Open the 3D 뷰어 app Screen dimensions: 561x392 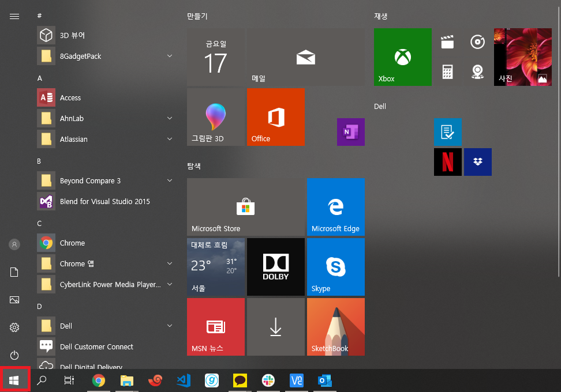(x=106, y=35)
